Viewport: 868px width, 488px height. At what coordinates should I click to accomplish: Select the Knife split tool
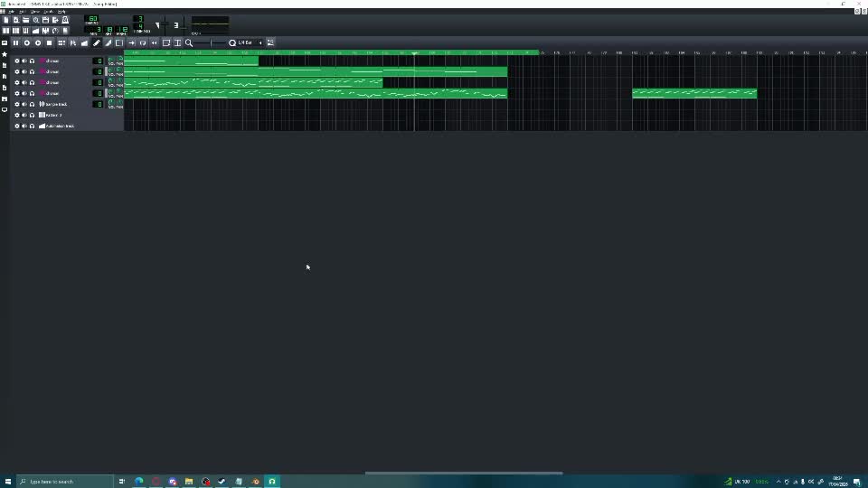108,42
